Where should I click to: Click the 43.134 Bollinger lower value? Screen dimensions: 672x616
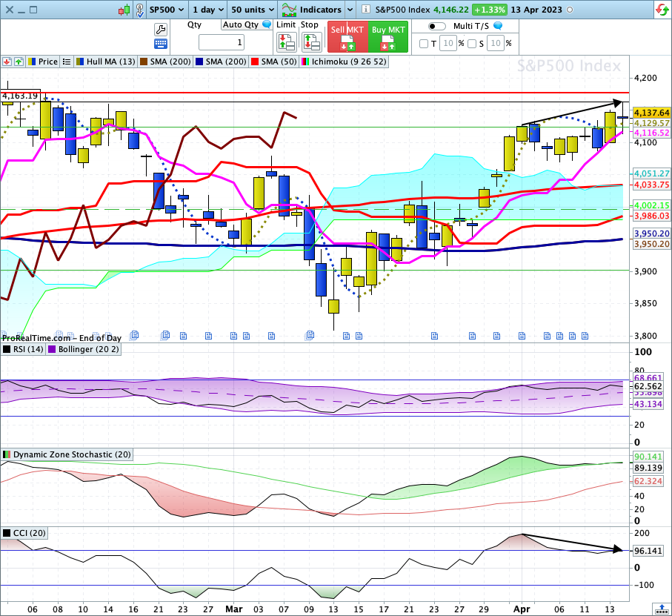(x=648, y=404)
